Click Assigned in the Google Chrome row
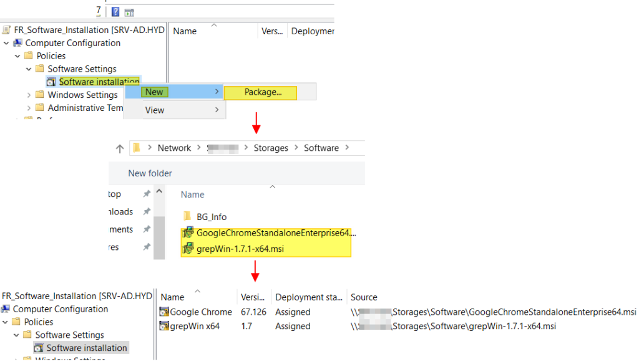The image size is (639, 364). click(293, 312)
